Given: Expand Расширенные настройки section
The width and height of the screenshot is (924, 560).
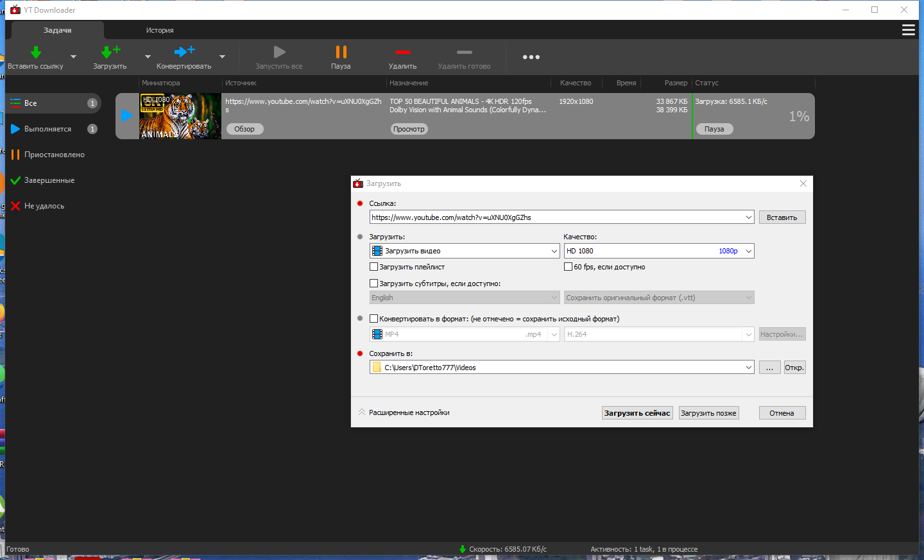Looking at the screenshot, I should 404,412.
